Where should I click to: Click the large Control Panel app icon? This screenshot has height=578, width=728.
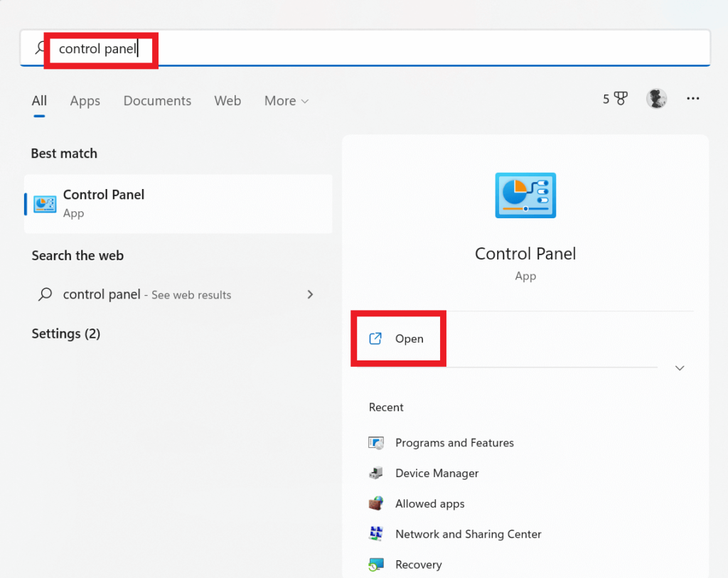click(525, 196)
